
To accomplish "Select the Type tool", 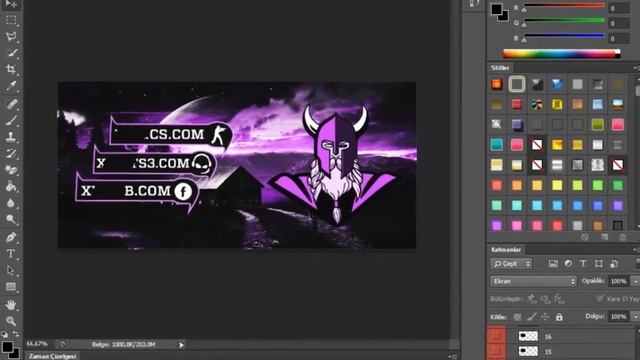I will 11,253.
